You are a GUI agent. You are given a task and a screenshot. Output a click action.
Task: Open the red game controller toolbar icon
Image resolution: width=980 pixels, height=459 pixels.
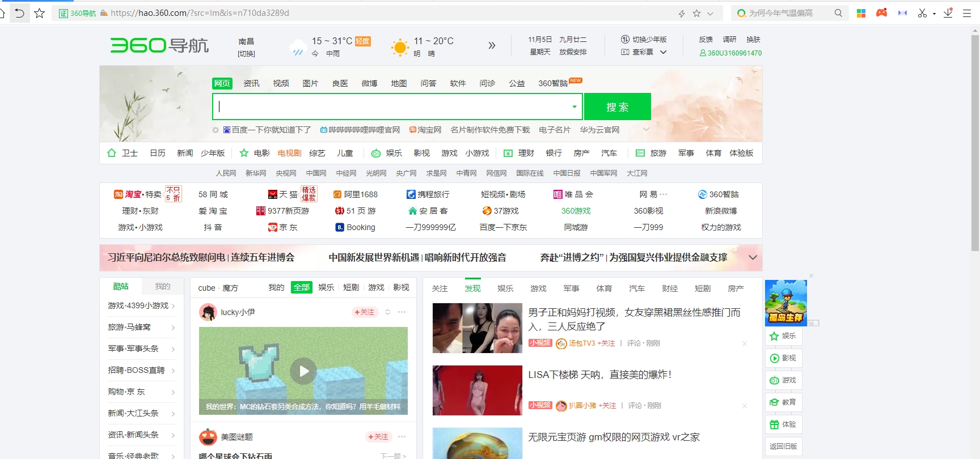881,13
